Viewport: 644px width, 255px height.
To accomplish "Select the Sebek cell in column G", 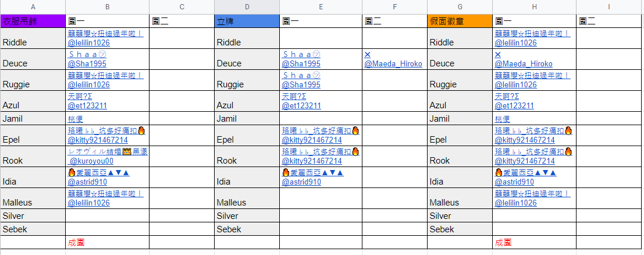I will click(460, 229).
